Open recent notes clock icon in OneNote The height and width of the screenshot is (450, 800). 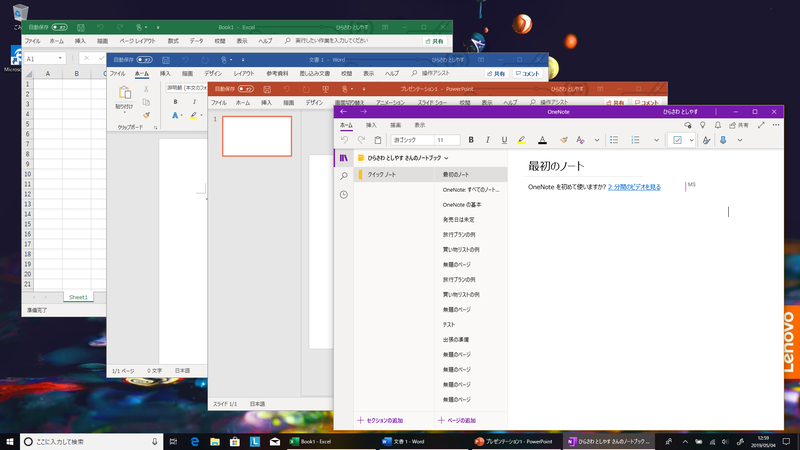[x=343, y=194]
